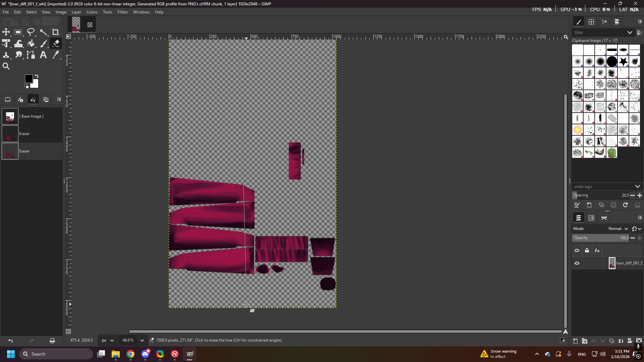Screen dimensions: 644x362
Task: Select the Color Picker eyedropper tool
Action: click(56, 55)
